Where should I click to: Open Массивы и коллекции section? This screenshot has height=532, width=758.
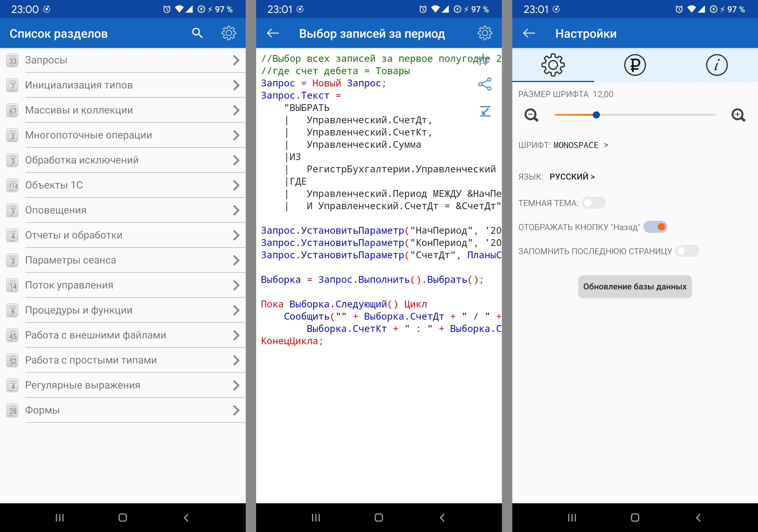pos(123,110)
